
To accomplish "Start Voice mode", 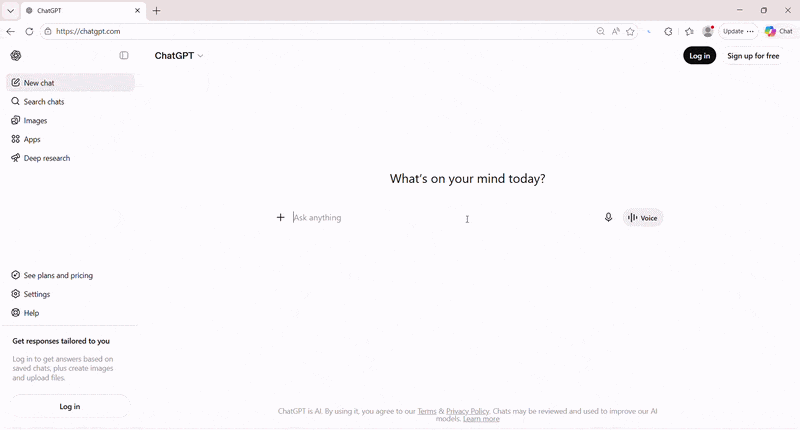I will [643, 218].
